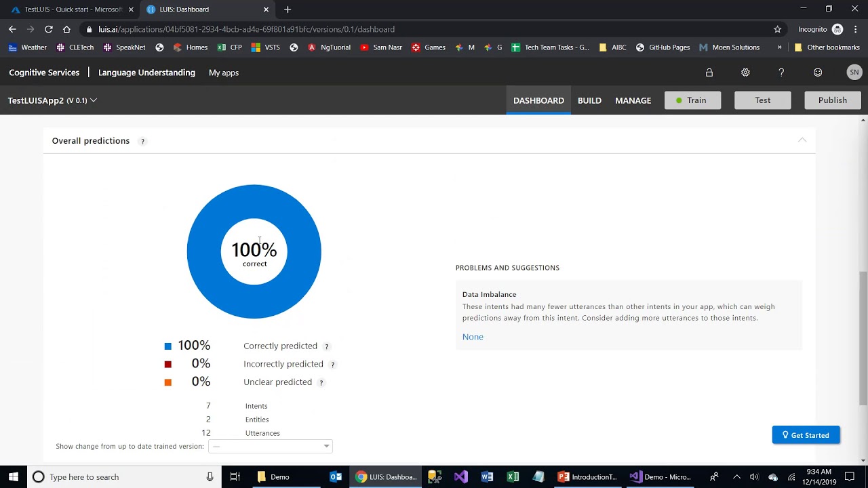Open My apps in top navigation

(223, 73)
